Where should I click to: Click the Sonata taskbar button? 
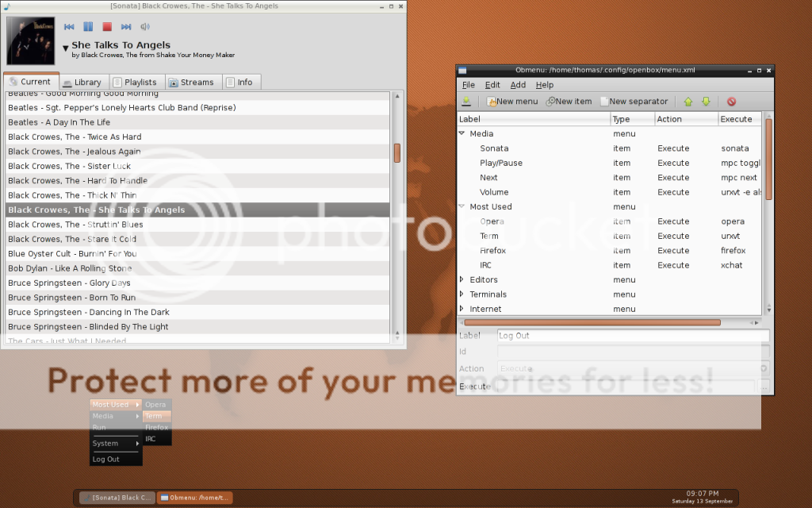(x=117, y=498)
